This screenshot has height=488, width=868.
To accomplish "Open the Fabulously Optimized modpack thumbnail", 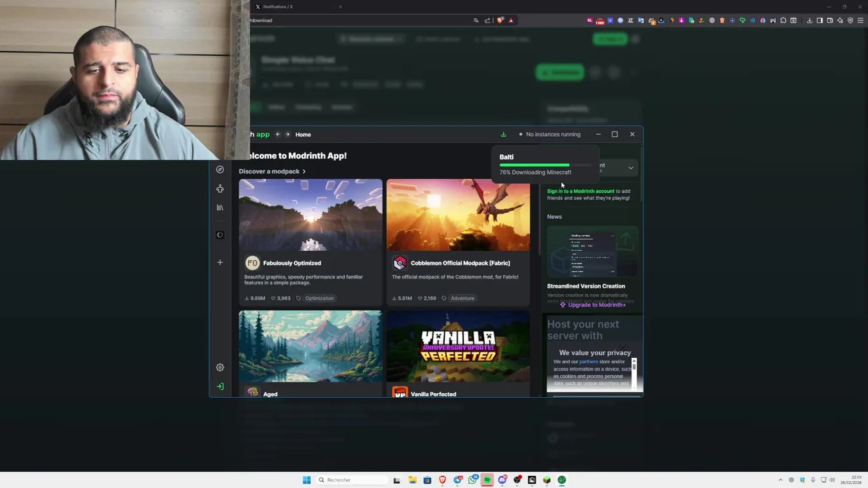I will coord(311,215).
